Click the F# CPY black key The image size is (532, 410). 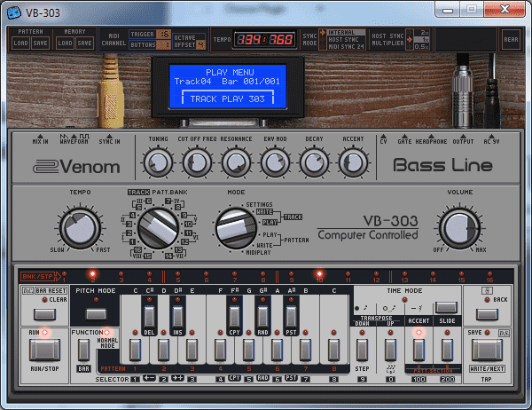tap(234, 316)
